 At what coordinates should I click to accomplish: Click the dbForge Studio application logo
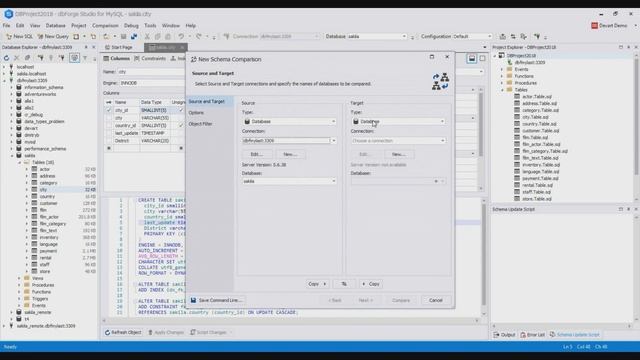pos(9,14)
